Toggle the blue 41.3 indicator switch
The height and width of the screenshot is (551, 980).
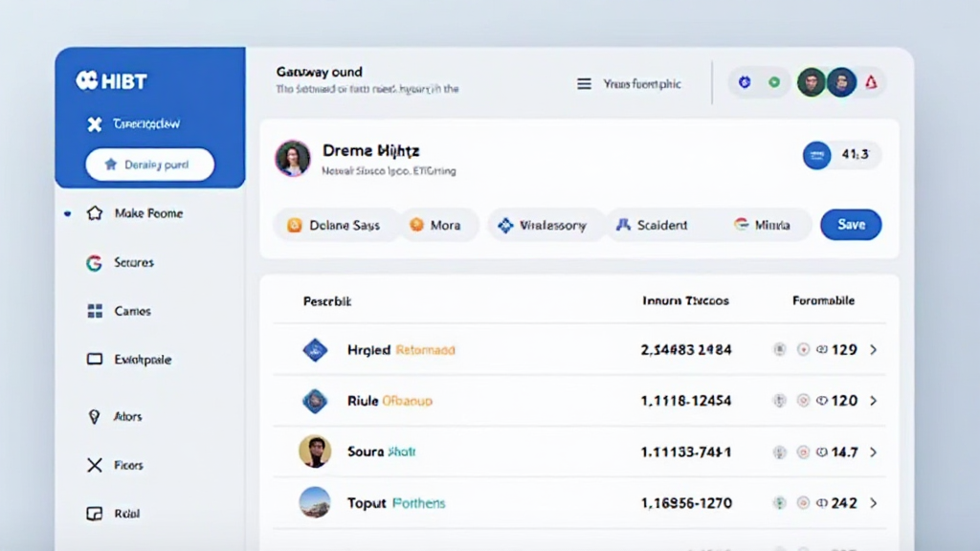pyautogui.click(x=816, y=155)
